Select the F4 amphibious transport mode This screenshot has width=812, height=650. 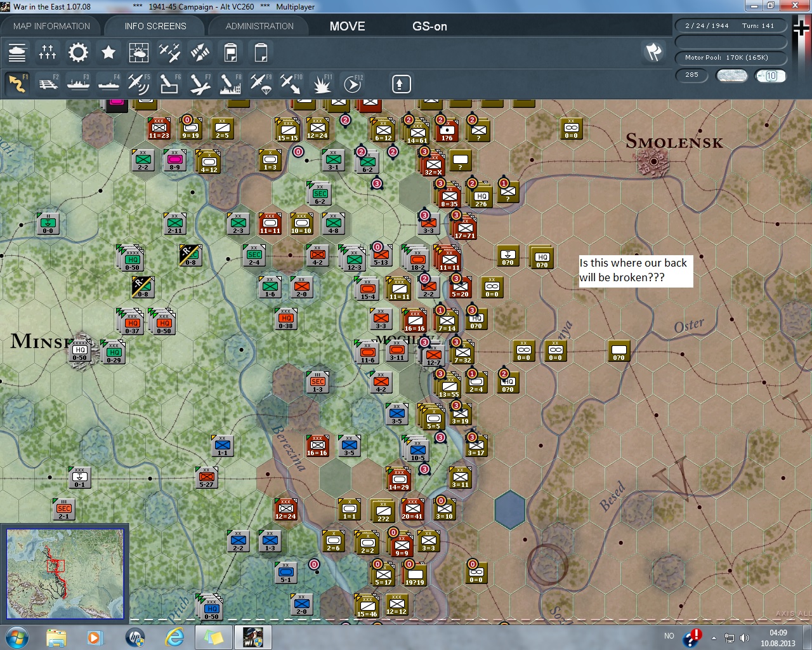(108, 84)
